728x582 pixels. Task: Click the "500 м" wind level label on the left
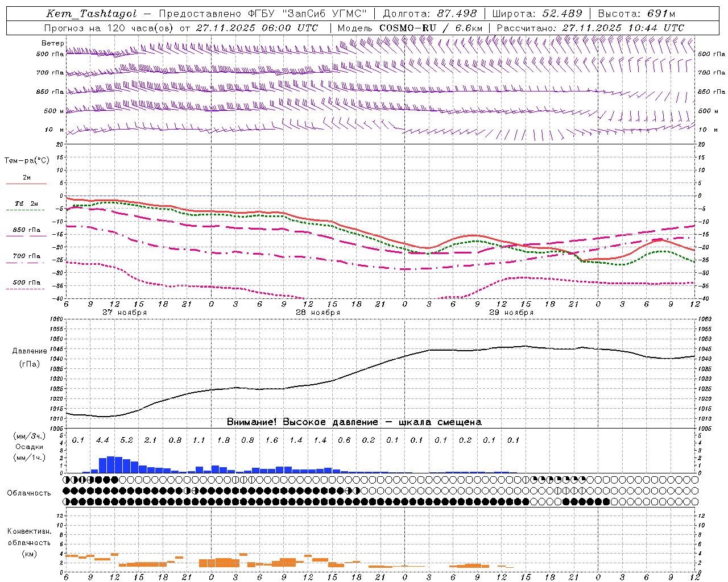[x=54, y=111]
